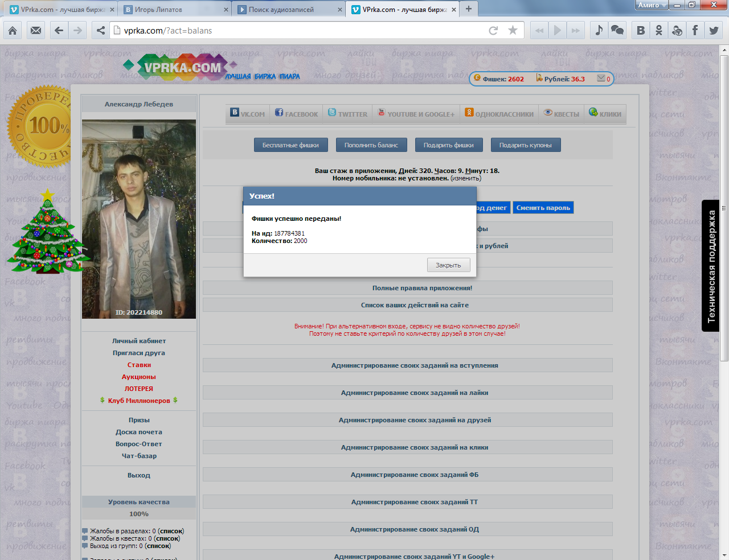Open Администрирование своих заданий ОД
The image size is (729, 560).
tap(408, 529)
